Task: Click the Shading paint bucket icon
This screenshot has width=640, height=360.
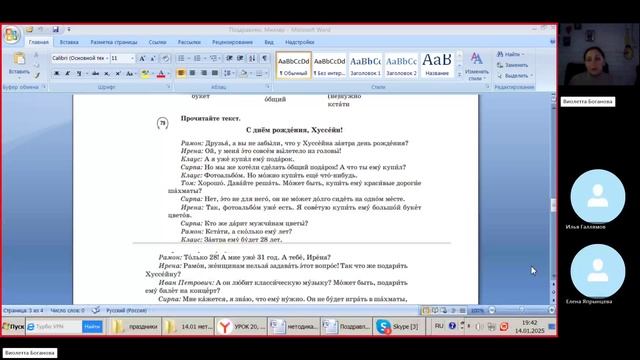Action: point(243,73)
